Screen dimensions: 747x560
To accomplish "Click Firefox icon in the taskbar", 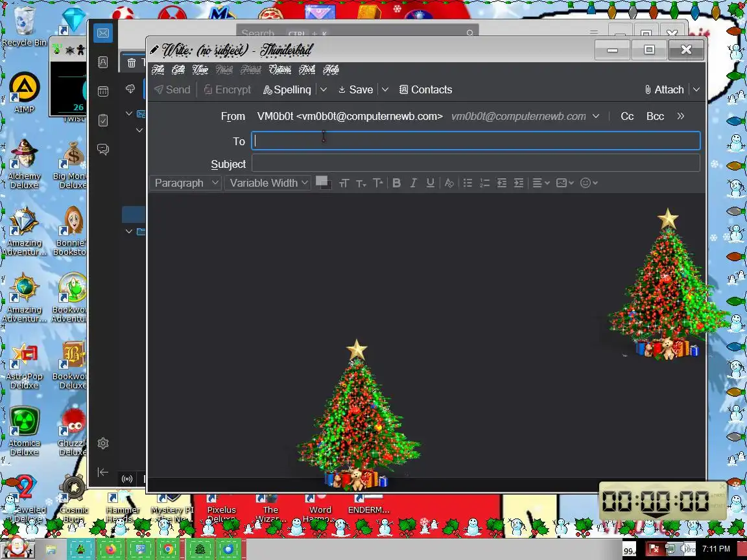I will (110, 549).
